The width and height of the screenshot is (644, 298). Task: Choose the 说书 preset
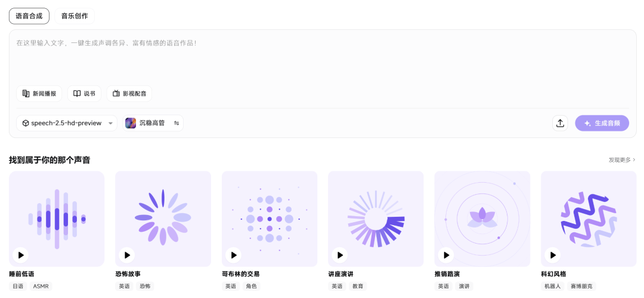[84, 94]
